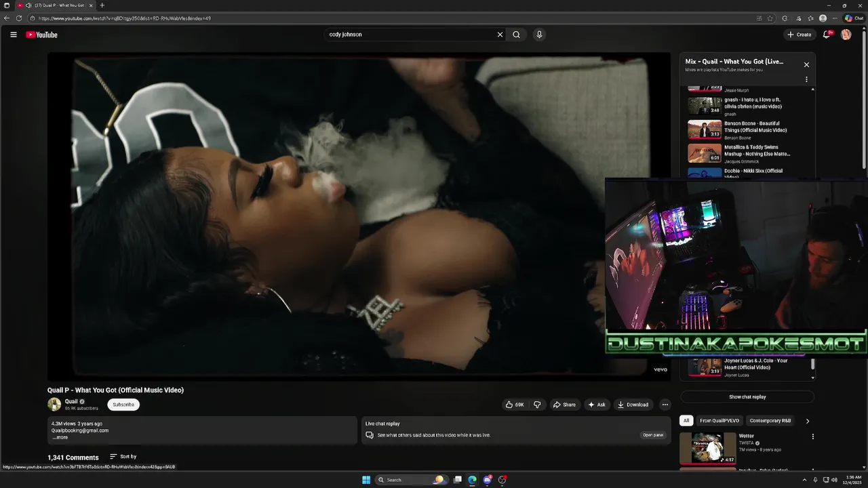Dislike the Quail P video
Viewport: 868px width, 488px height.
(537, 405)
